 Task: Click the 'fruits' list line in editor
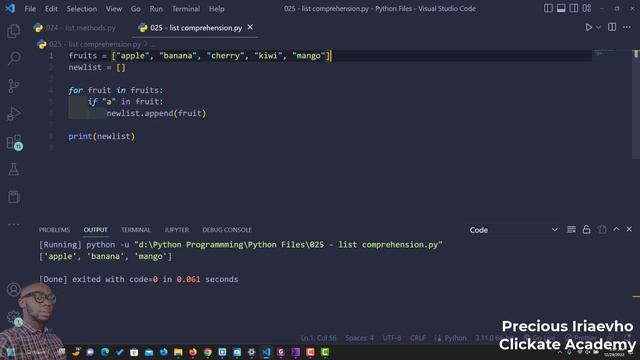[x=199, y=56]
